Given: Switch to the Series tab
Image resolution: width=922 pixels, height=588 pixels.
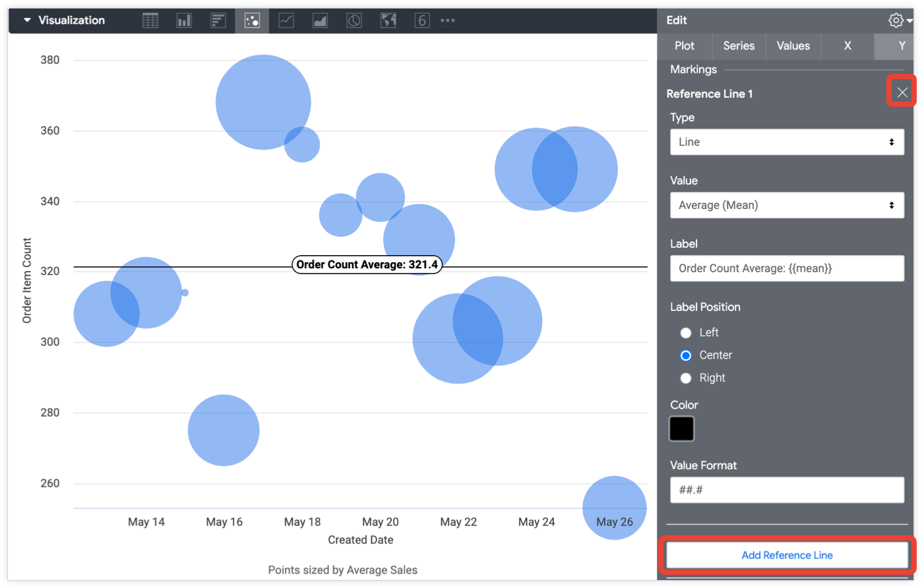Looking at the screenshot, I should coord(739,46).
